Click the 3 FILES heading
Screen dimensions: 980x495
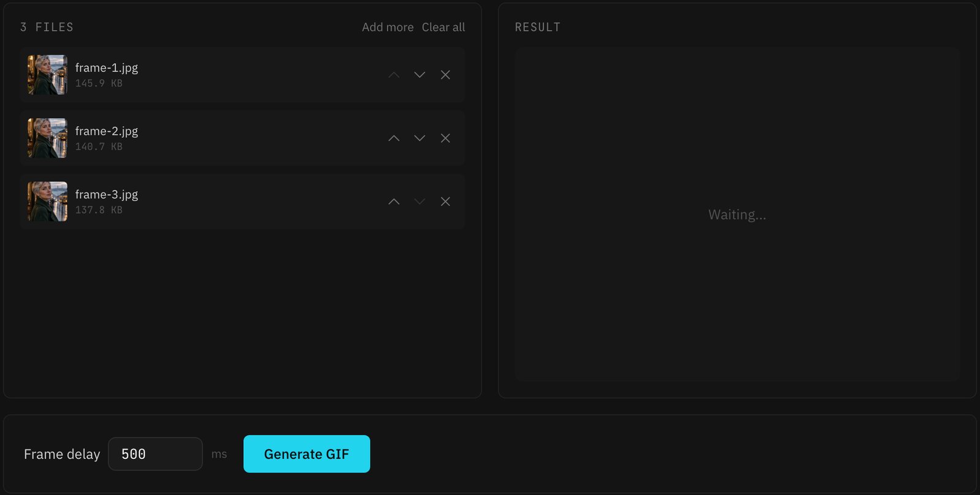tap(47, 27)
